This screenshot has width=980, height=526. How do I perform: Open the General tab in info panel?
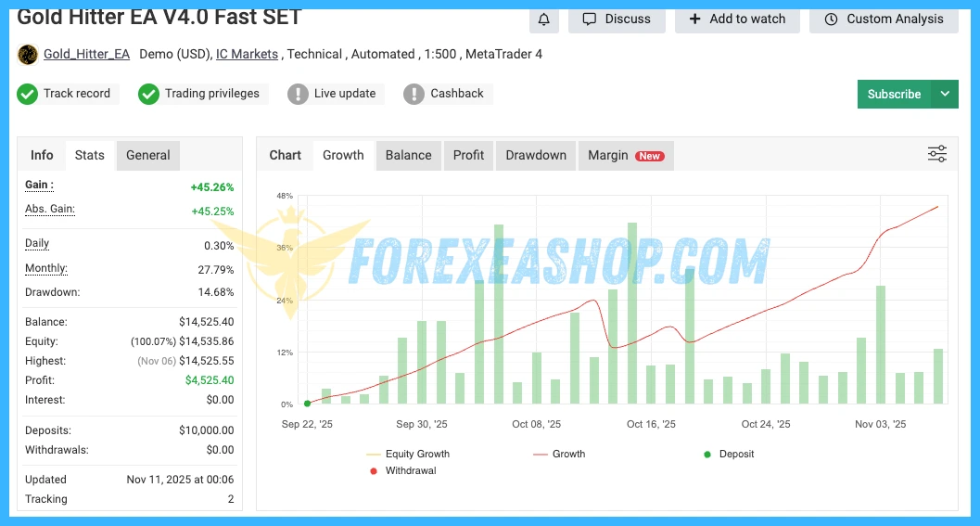click(148, 155)
